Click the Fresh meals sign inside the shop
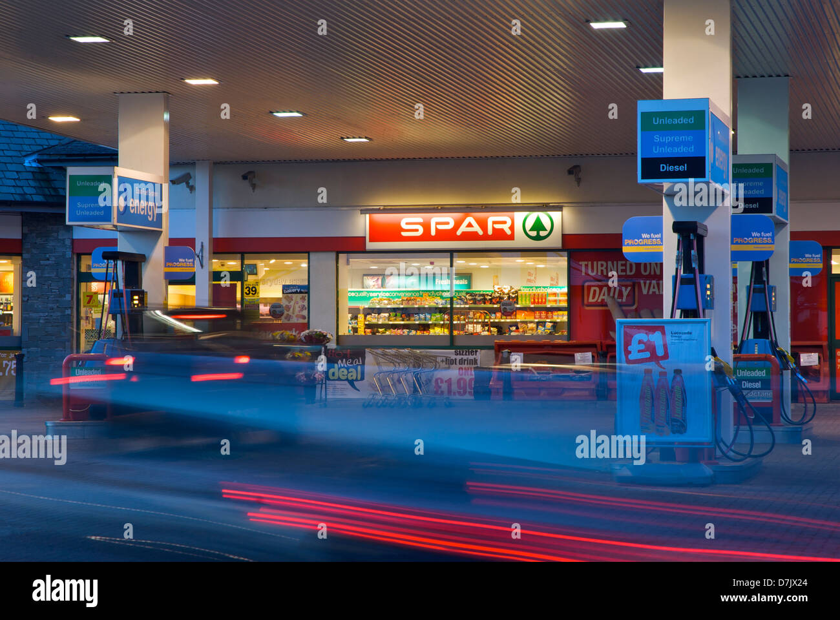Screen dimensions: 840x620 [x=451, y=282]
